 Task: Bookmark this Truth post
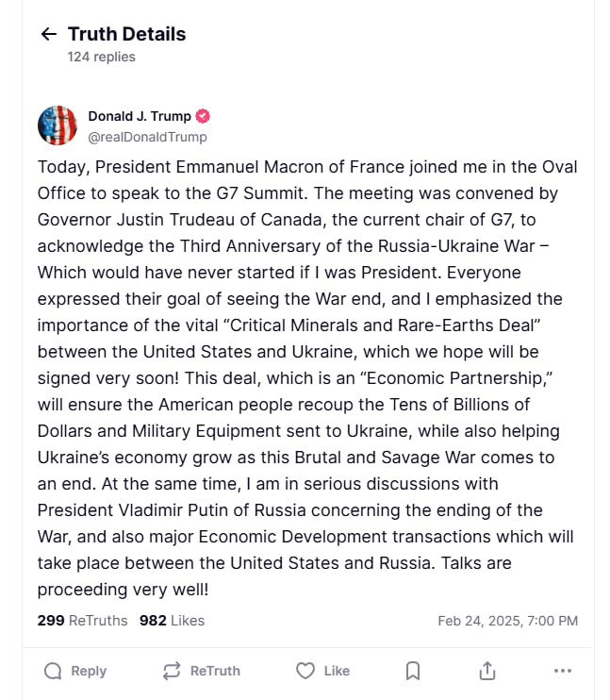[x=413, y=671]
